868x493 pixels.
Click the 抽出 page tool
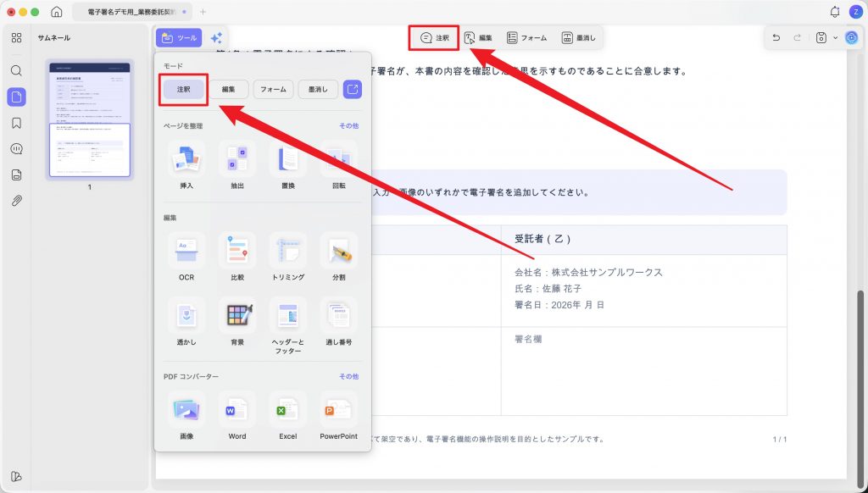(x=237, y=165)
